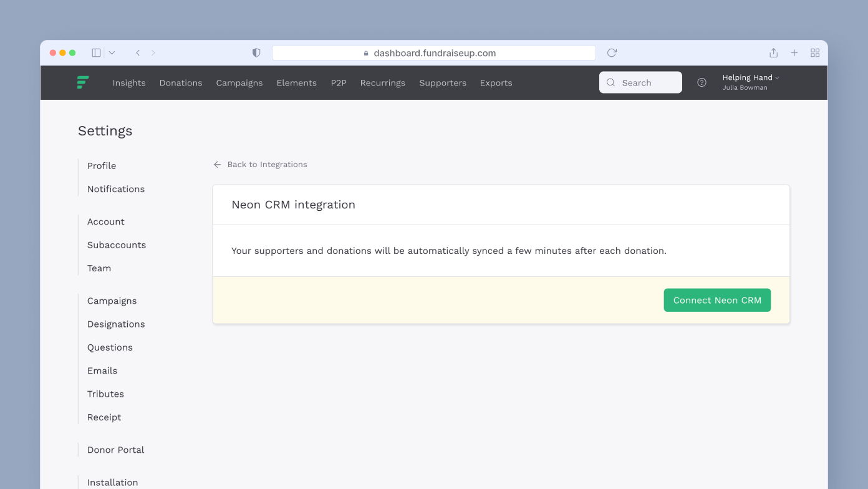868x489 pixels.
Task: Open the Safari share icon
Action: [x=773, y=53]
